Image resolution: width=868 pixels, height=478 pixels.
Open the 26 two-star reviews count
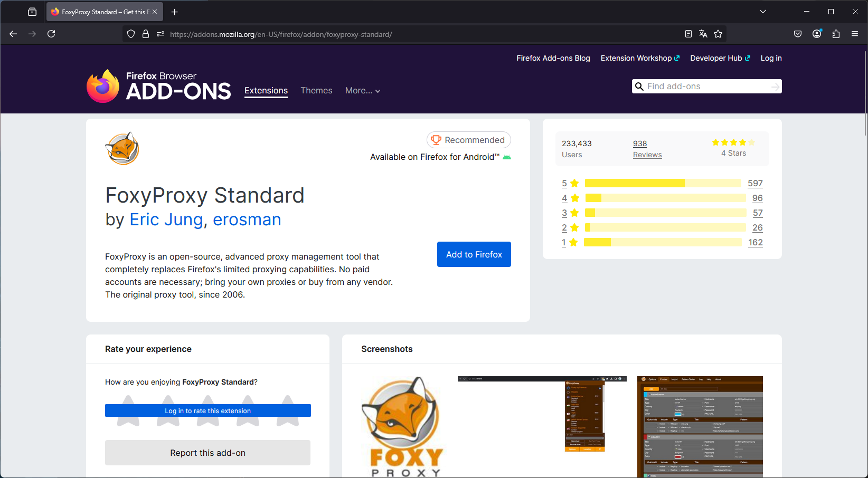pos(758,227)
